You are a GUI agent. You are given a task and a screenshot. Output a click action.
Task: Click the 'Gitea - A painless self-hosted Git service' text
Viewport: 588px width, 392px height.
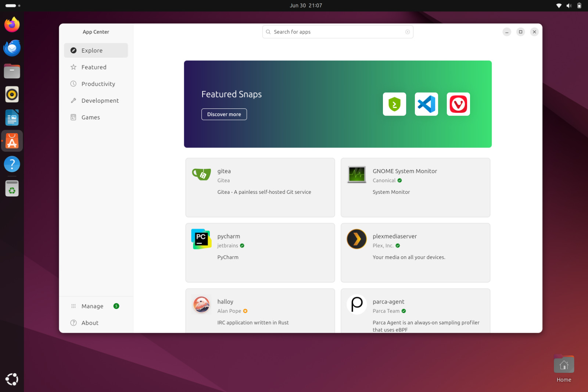[x=264, y=192]
